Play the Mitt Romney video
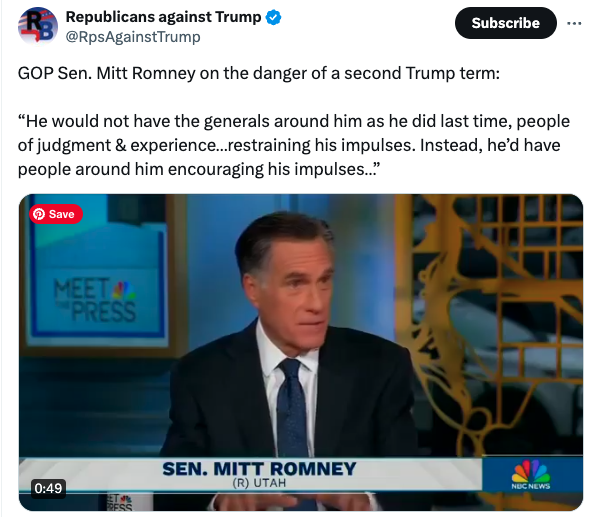The width and height of the screenshot is (596, 517). pyautogui.click(x=301, y=352)
